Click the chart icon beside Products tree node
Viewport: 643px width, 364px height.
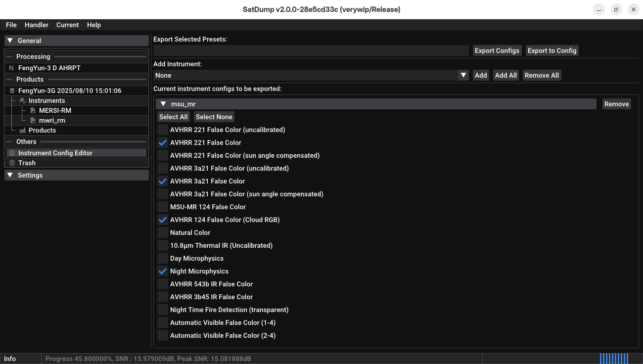tap(22, 131)
